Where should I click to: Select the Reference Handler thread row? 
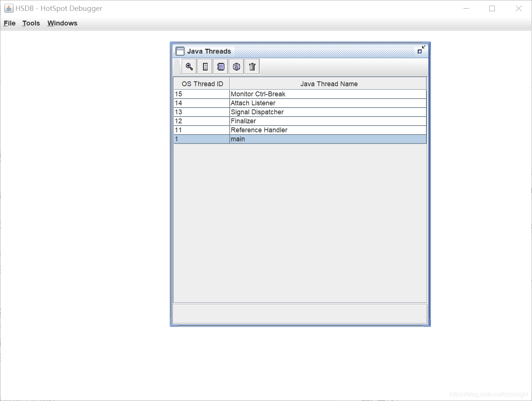(300, 130)
